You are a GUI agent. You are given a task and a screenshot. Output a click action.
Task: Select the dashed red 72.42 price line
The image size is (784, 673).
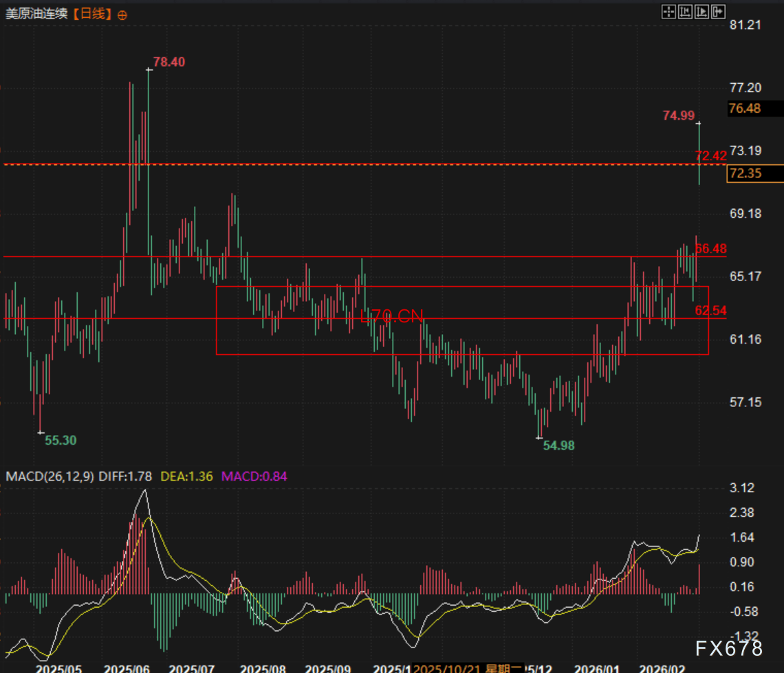coord(344,164)
